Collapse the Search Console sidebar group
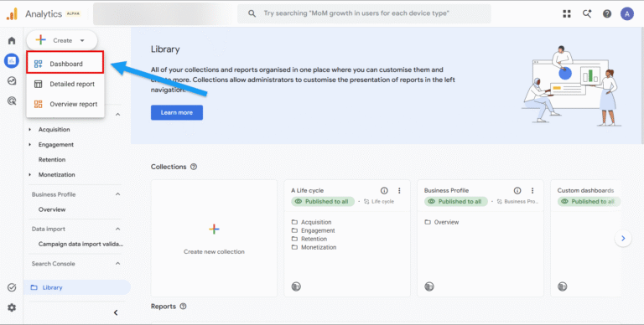 [x=118, y=264]
